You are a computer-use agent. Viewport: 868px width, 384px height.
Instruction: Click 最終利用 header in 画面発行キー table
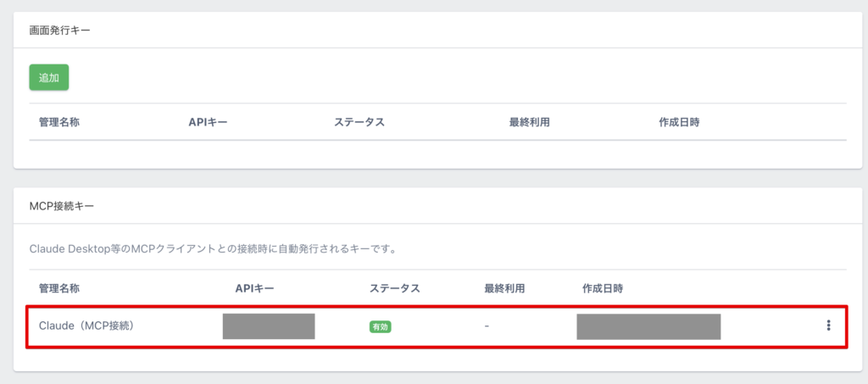click(x=530, y=122)
